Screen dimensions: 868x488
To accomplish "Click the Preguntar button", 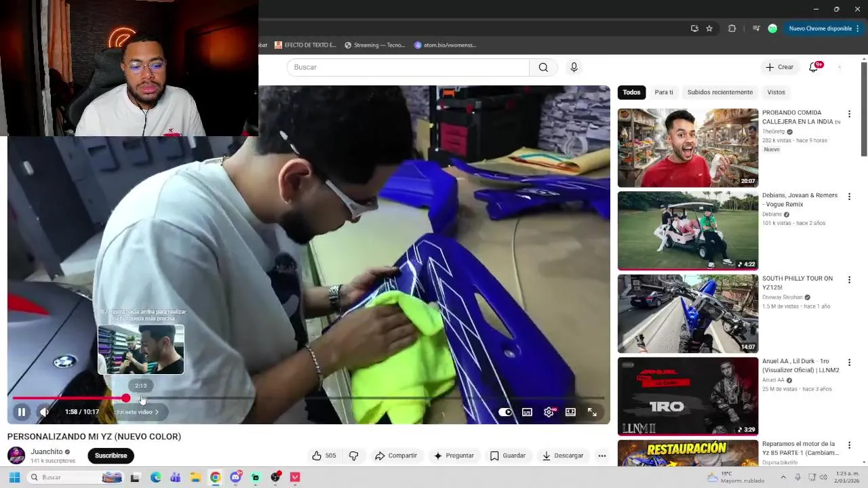I will coord(454,455).
